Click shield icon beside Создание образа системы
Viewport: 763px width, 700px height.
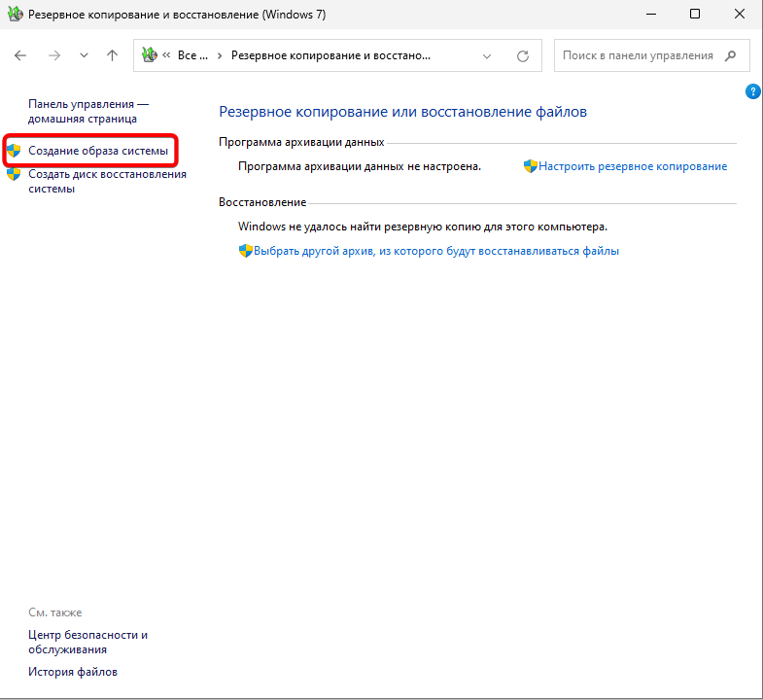click(x=14, y=151)
